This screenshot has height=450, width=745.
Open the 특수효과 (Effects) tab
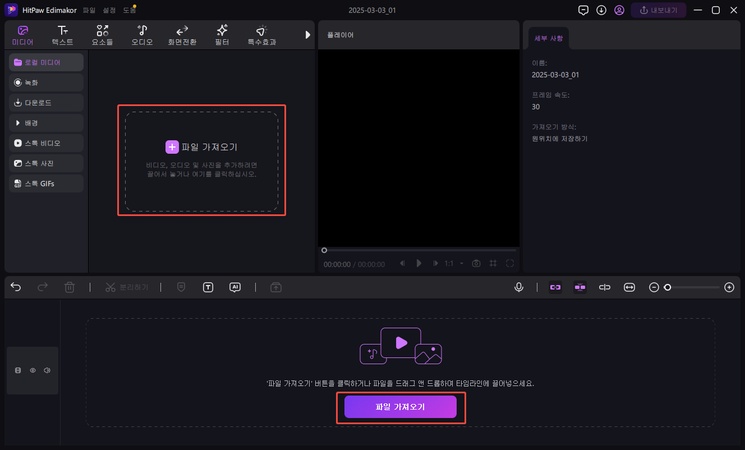click(x=262, y=36)
